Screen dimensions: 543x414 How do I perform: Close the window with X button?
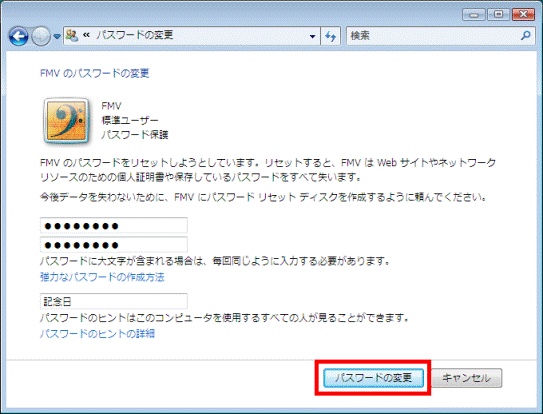[524, 15]
